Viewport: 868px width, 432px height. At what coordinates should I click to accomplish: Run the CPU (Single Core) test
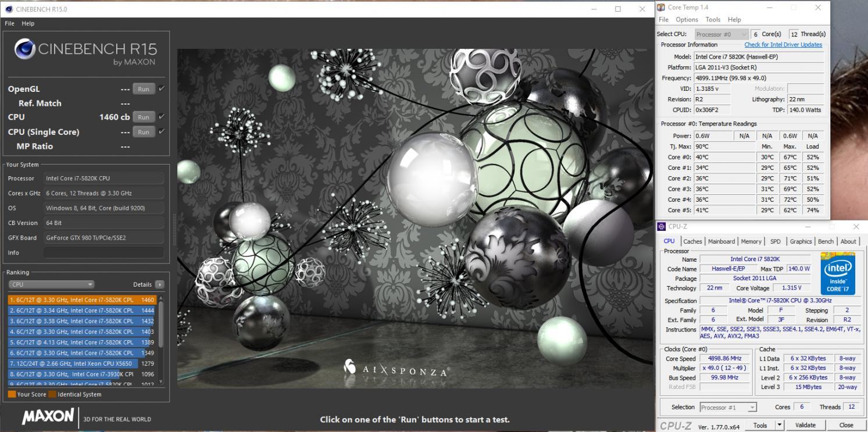tap(144, 132)
